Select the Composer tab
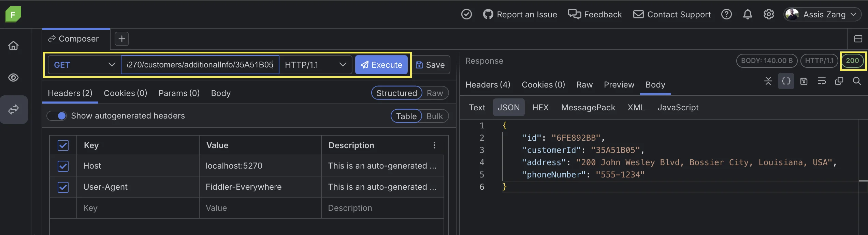Screen dimensions: 868x235 pyautogui.click(x=76, y=39)
